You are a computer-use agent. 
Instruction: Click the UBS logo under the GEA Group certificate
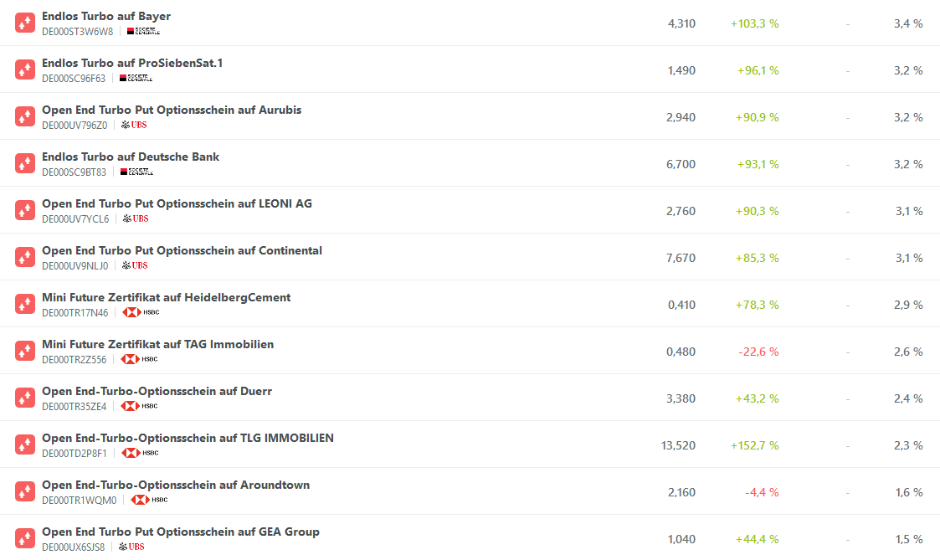[x=131, y=547]
